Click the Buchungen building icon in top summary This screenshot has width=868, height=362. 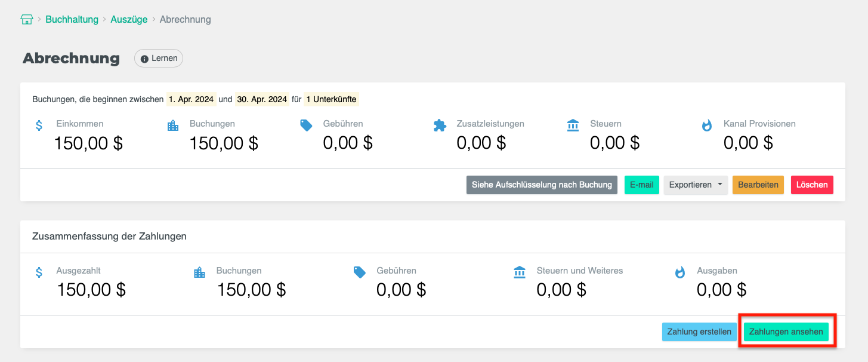[x=173, y=125]
